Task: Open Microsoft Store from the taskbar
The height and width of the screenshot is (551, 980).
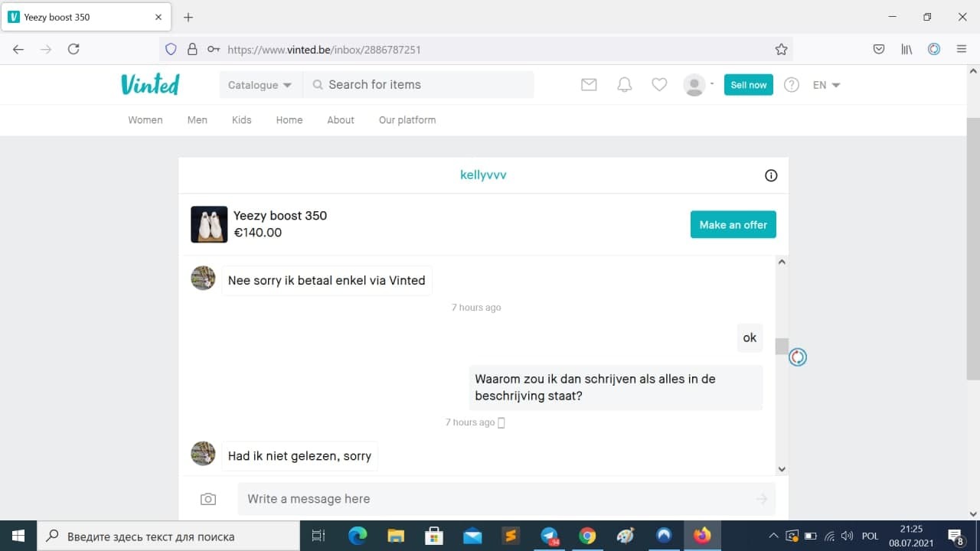Action: (434, 536)
